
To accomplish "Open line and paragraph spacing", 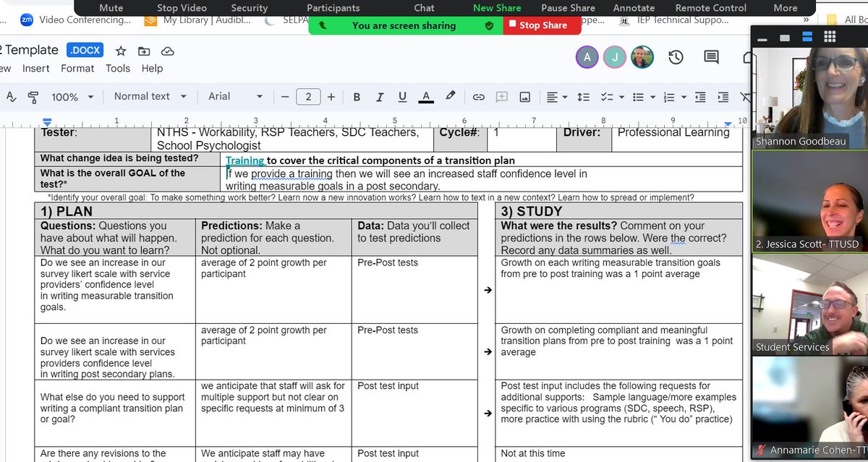I will pos(584,96).
